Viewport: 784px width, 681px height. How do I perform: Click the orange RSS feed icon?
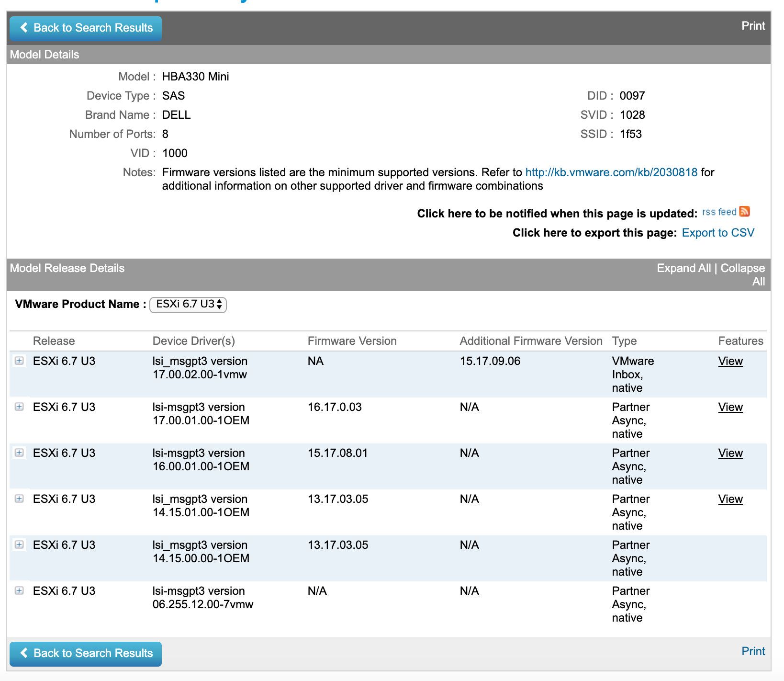744,211
